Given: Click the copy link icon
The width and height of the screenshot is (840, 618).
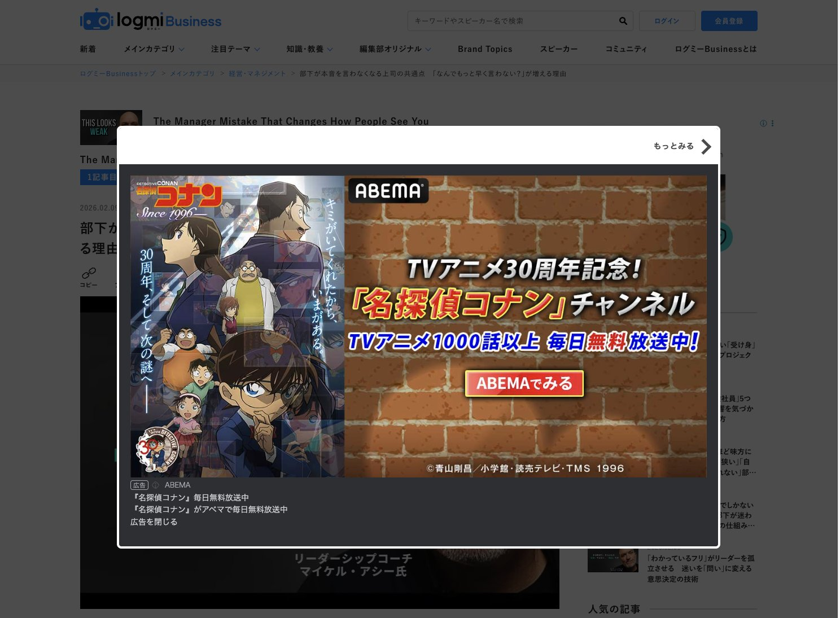Looking at the screenshot, I should [x=89, y=274].
